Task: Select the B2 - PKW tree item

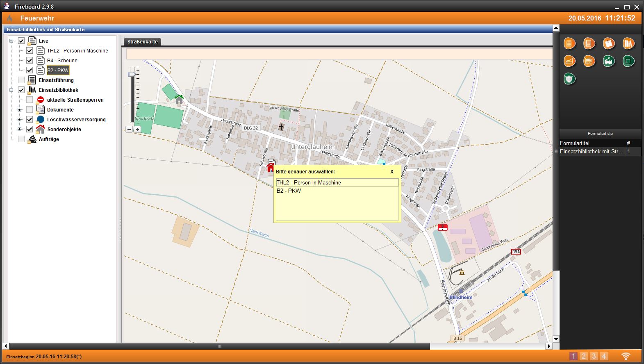Action: (x=58, y=70)
